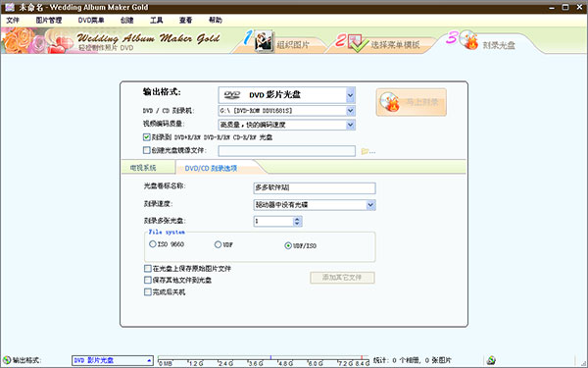Toggle burn to DVD+R/RW DVD-R/RW CD-R/RW checkbox
The width and height of the screenshot is (588, 368).
pos(147,137)
